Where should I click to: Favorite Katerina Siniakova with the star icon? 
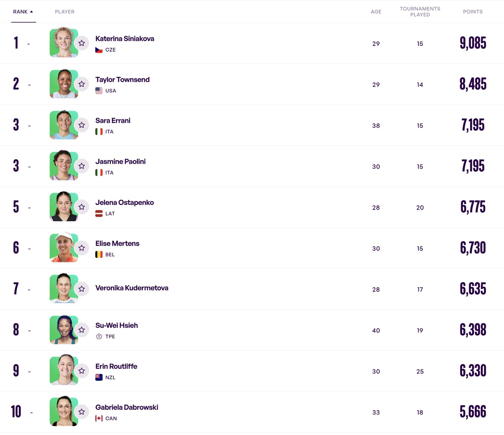82,43
